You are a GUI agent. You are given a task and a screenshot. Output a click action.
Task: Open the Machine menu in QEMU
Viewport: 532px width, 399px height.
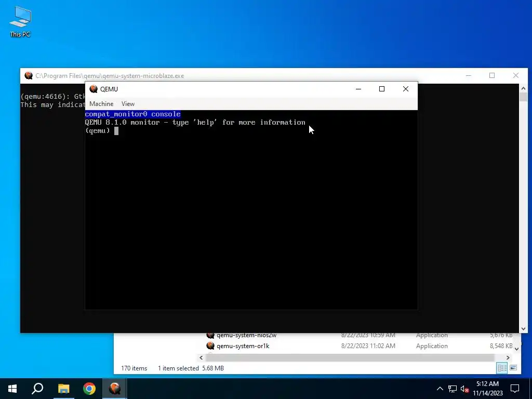tap(101, 104)
